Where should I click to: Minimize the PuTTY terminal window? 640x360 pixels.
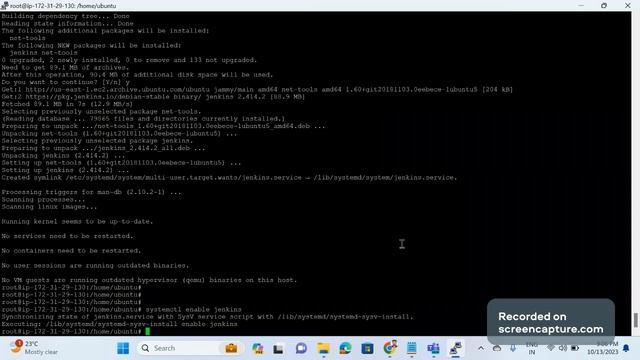pyautogui.click(x=581, y=5)
